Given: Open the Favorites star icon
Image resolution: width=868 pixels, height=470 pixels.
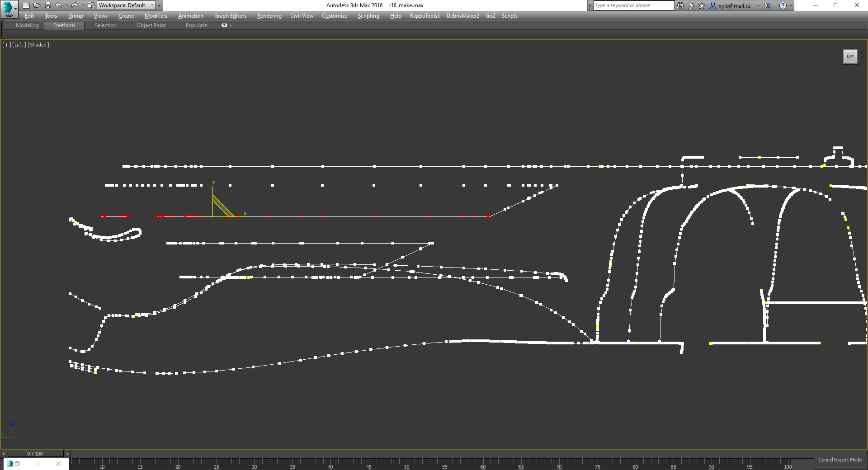Looking at the screenshot, I should click(702, 5).
